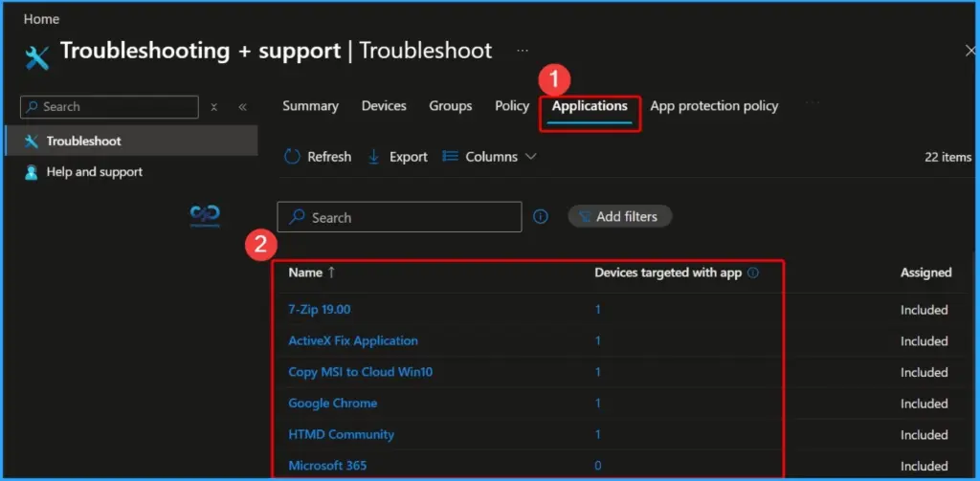Open the ellipsis menu beside Troubleshoot title
The height and width of the screenshot is (481, 980).
(x=523, y=51)
